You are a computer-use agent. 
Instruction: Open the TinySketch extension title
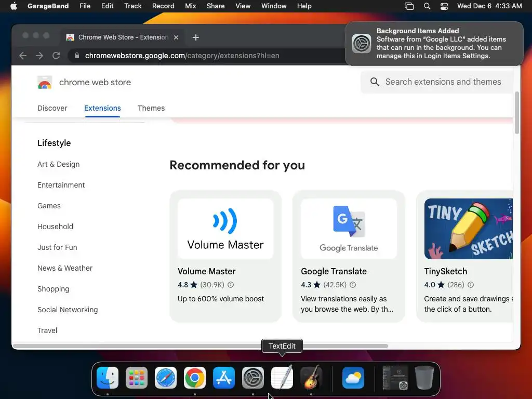coord(445,271)
